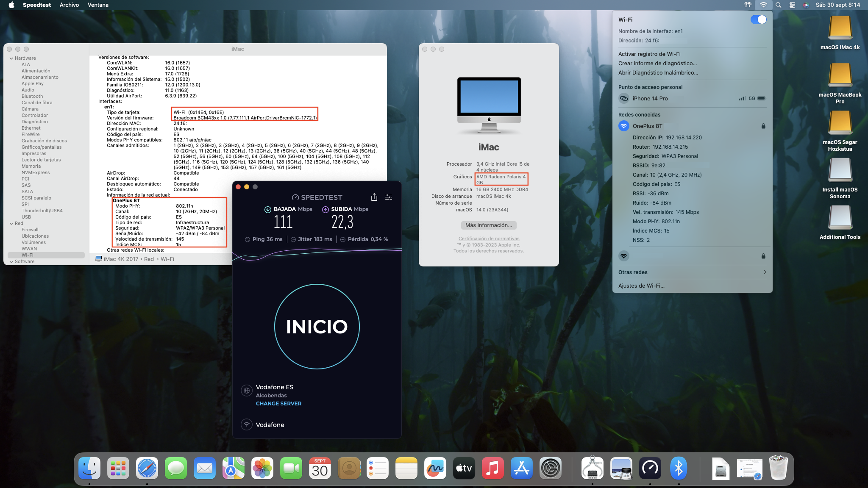Open Photos from the dock
This screenshot has width=868, height=488.
point(262,468)
